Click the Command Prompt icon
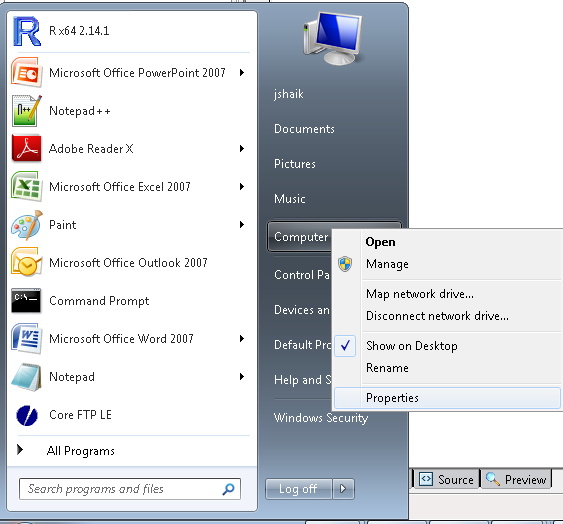 pyautogui.click(x=26, y=300)
